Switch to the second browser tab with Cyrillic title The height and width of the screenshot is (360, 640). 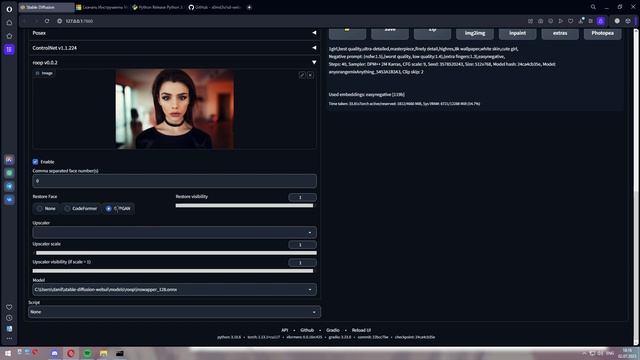102,7
